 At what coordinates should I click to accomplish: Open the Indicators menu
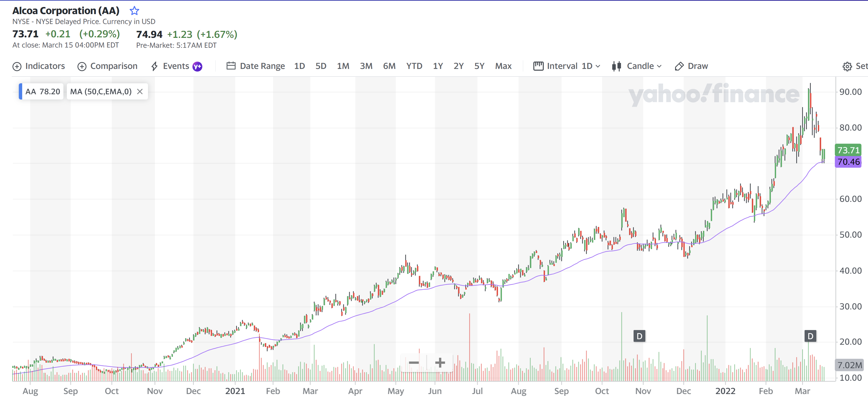click(x=39, y=66)
